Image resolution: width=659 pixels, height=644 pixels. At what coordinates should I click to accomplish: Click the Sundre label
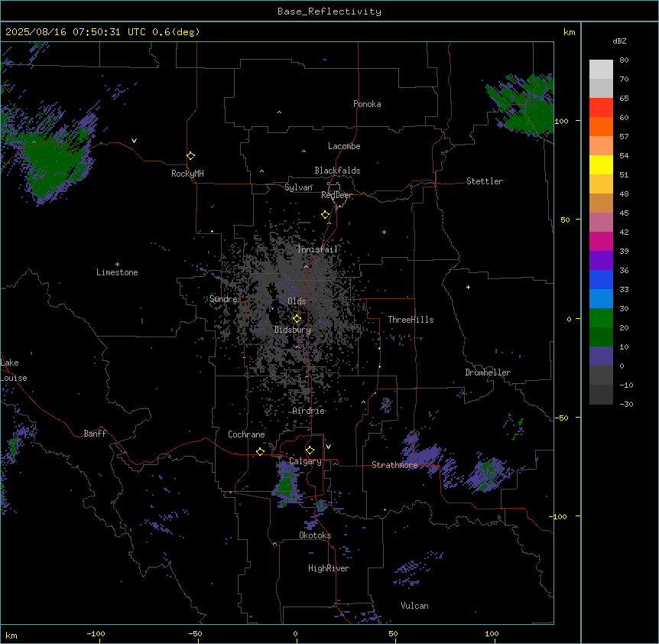point(223,299)
